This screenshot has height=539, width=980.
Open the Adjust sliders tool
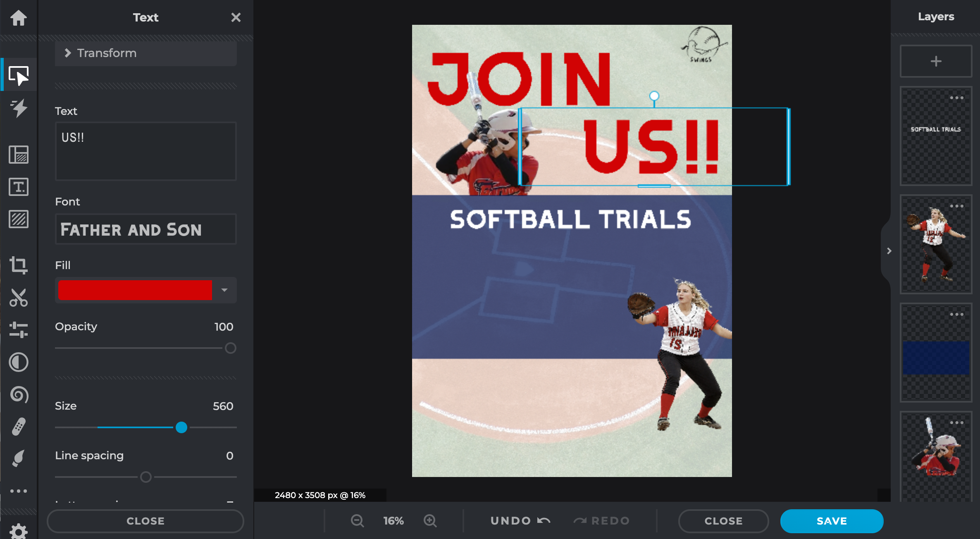click(19, 330)
